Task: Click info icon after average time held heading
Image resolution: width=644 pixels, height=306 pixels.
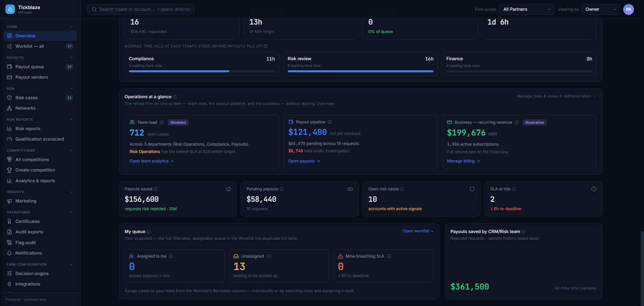Action: click(x=266, y=46)
